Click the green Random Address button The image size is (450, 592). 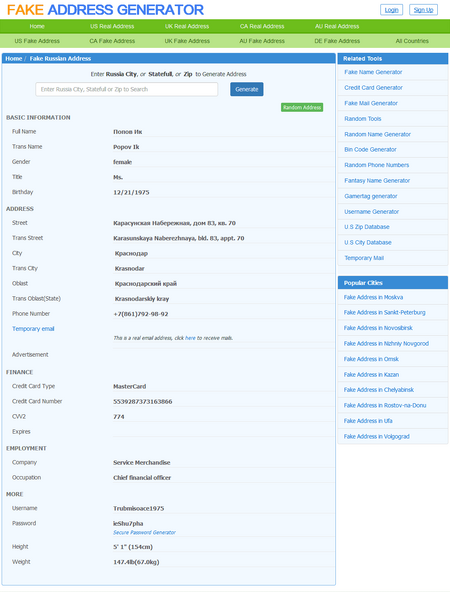tap(302, 107)
